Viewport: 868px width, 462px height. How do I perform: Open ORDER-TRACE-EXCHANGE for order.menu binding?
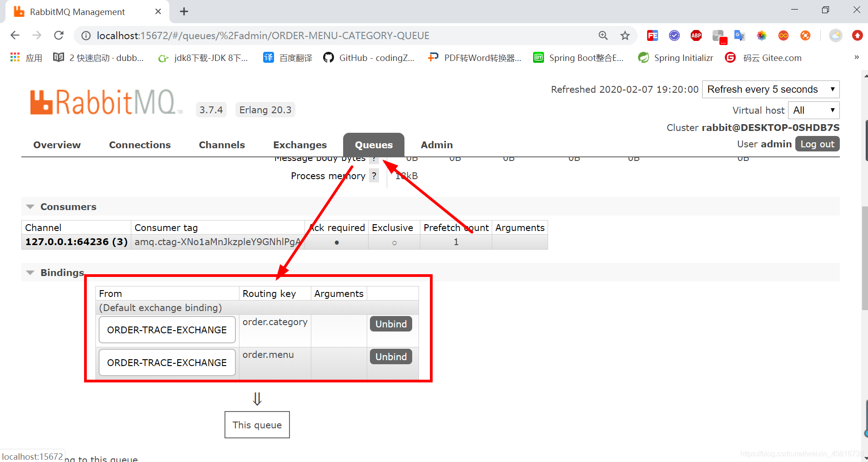tap(167, 362)
